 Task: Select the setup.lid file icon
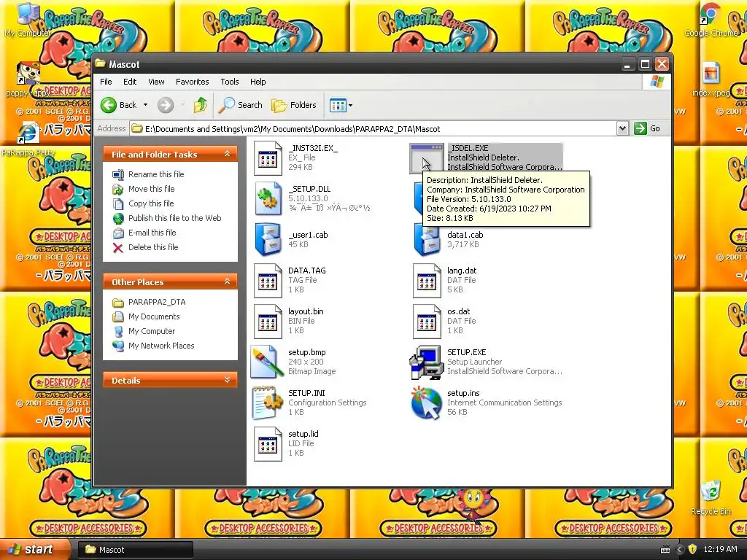[268, 444]
